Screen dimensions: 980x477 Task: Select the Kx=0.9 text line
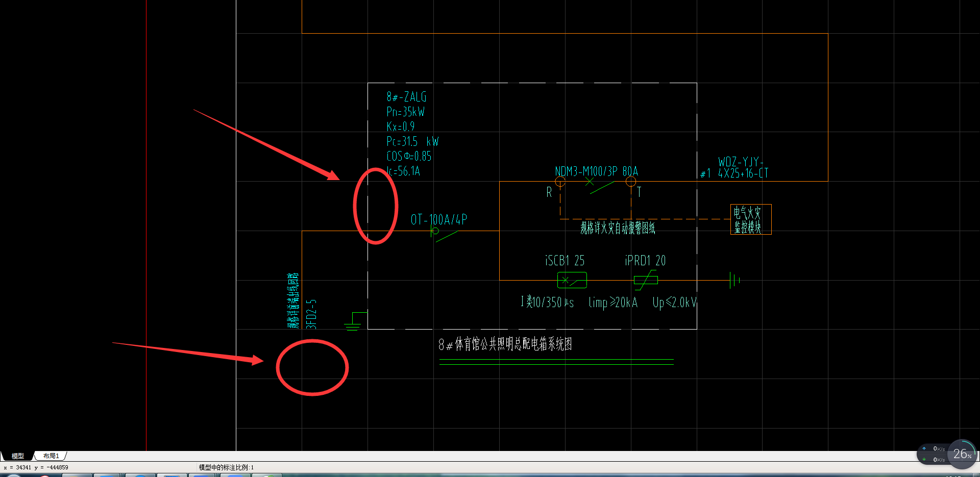(x=401, y=127)
